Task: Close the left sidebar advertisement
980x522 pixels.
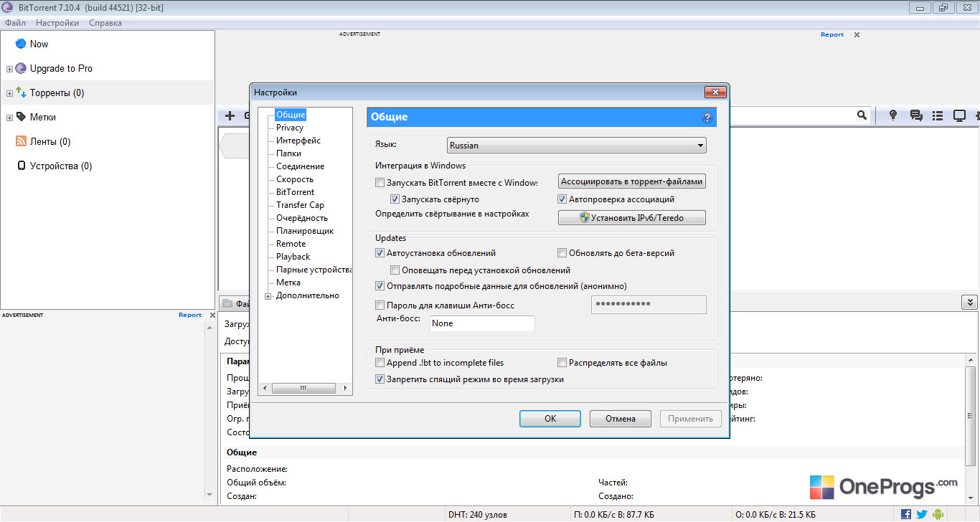Action: pyautogui.click(x=212, y=315)
